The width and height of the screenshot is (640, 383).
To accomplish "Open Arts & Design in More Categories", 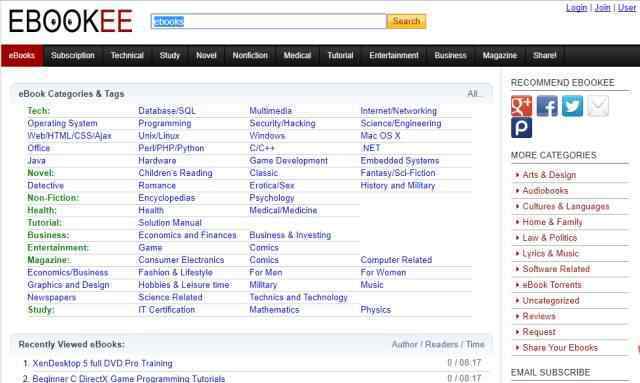I will tap(549, 175).
